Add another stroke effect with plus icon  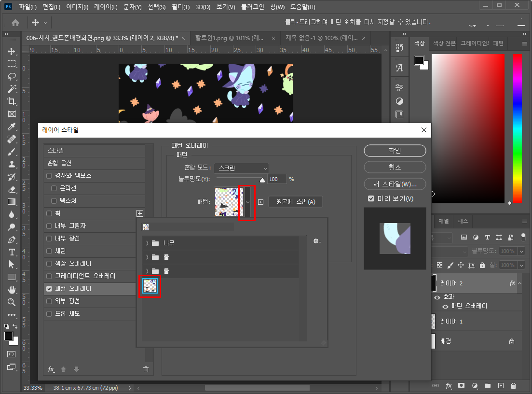[140, 213]
